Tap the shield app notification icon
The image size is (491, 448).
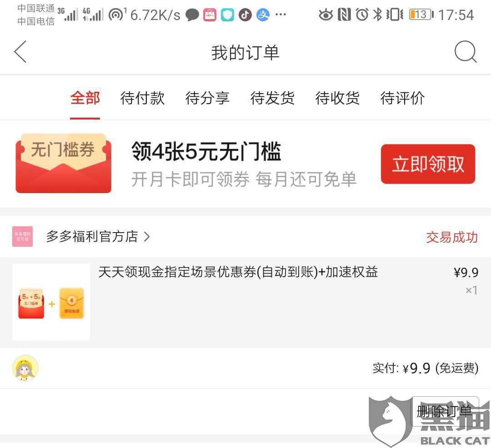[x=227, y=15]
